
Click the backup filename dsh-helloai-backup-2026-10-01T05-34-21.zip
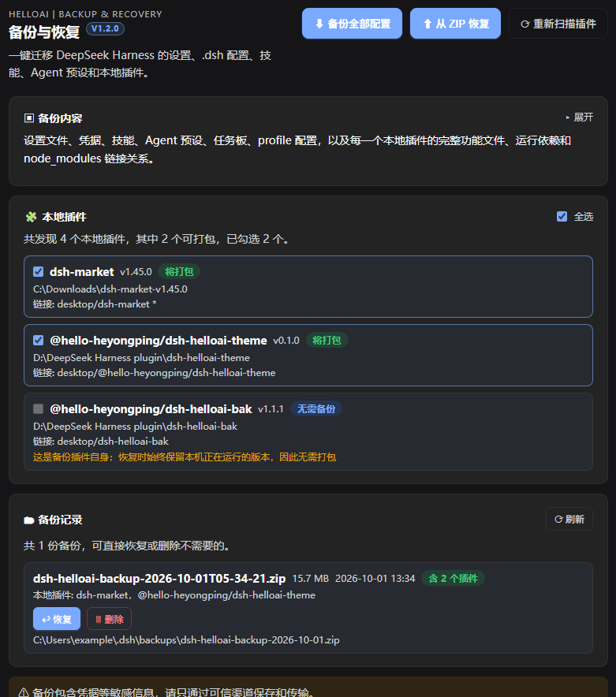159,578
